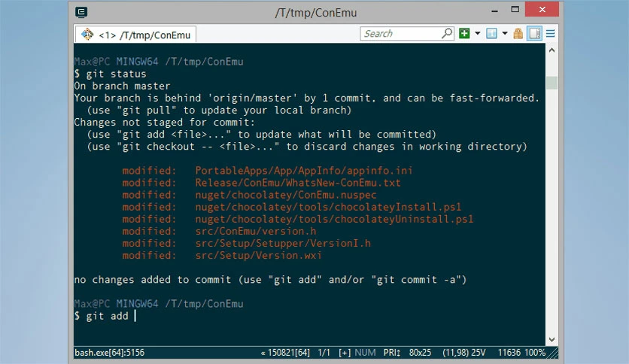629x364 pixels.
Task: Click the 100% zoom status field
Action: [x=535, y=353]
